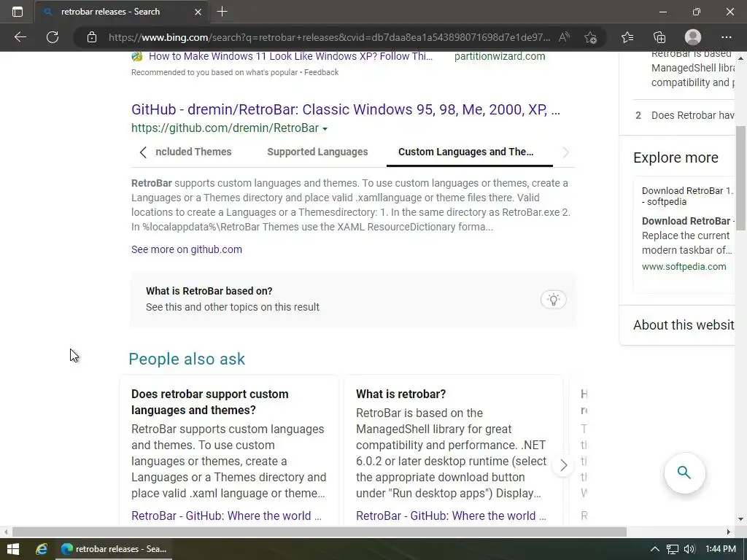Click the address bar URL field

coord(329,37)
